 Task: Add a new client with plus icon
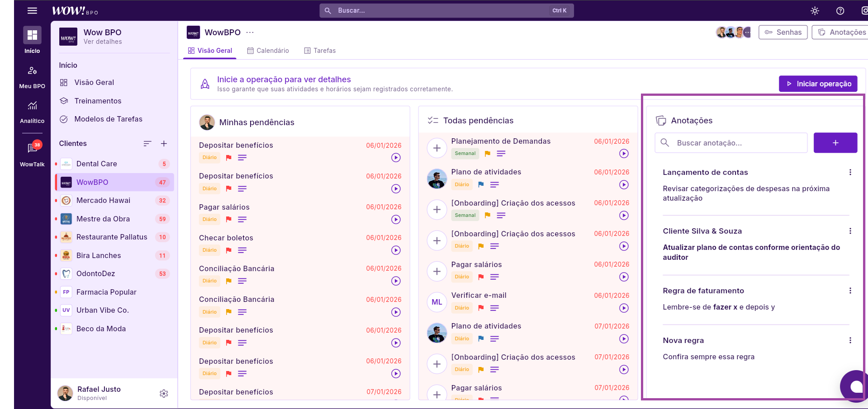tap(164, 144)
